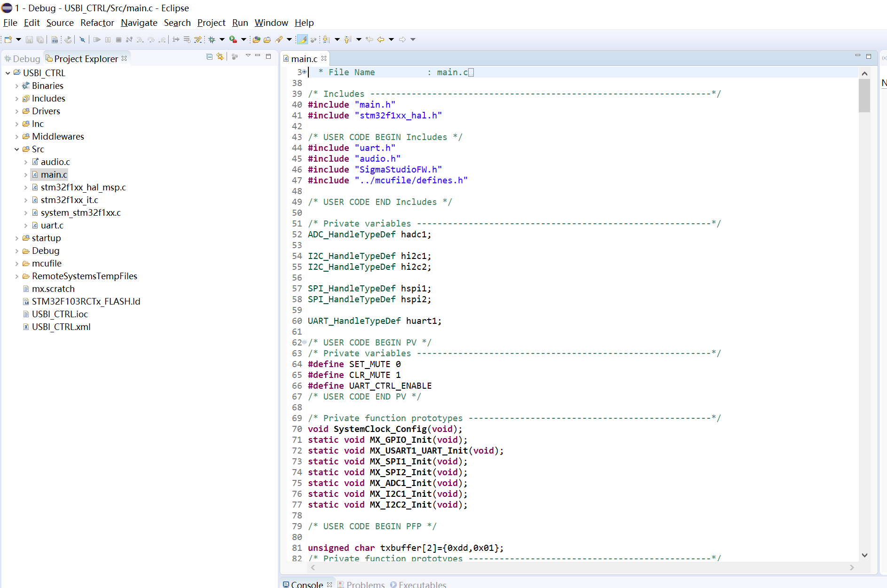
Task: Click the Step Into icon
Action: coord(140,39)
